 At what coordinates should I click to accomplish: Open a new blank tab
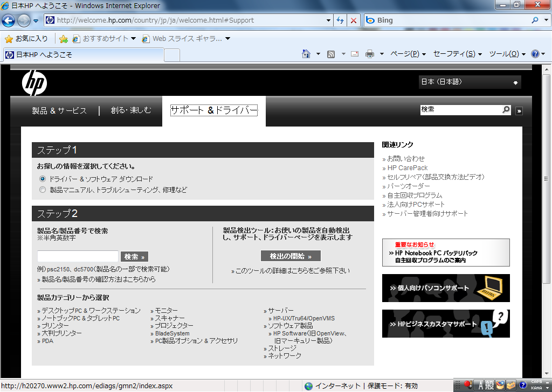coord(172,55)
